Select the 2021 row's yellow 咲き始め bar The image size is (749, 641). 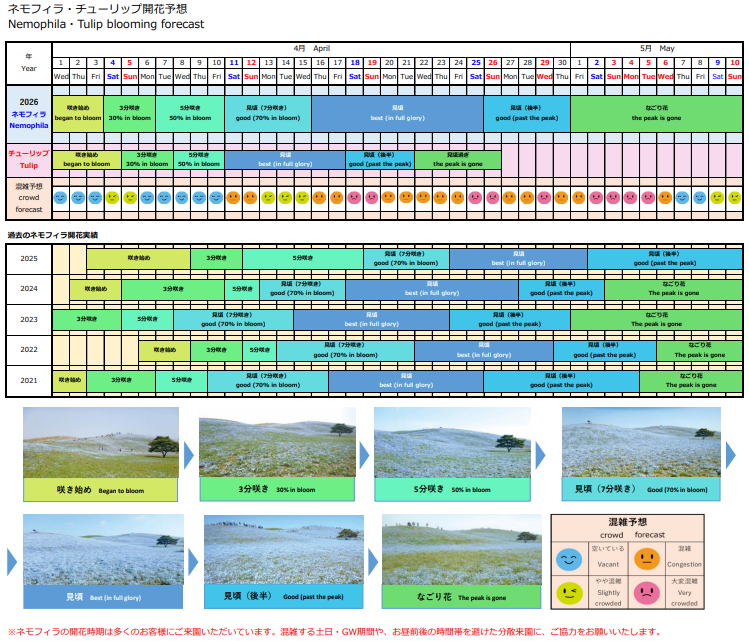point(69,381)
